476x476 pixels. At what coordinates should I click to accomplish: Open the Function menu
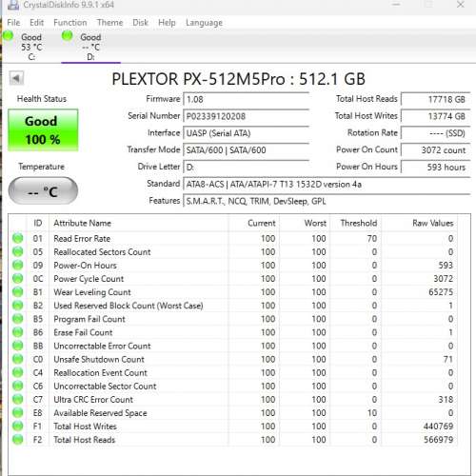(70, 23)
